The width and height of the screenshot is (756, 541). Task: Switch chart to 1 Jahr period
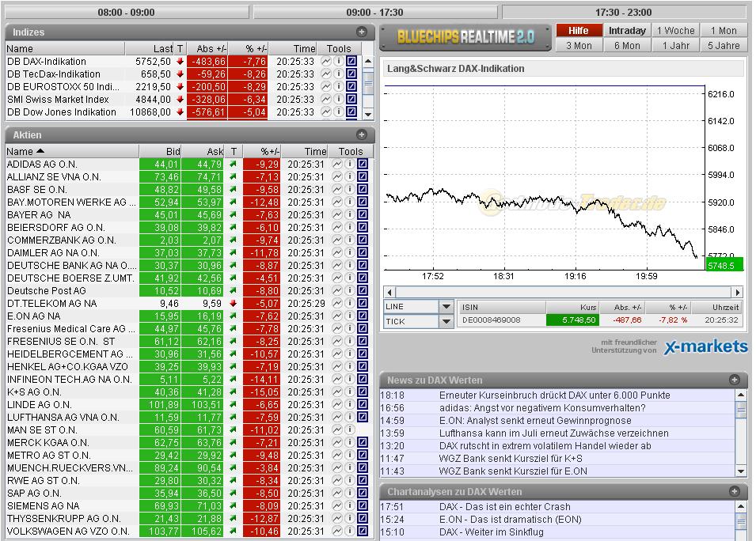674,45
